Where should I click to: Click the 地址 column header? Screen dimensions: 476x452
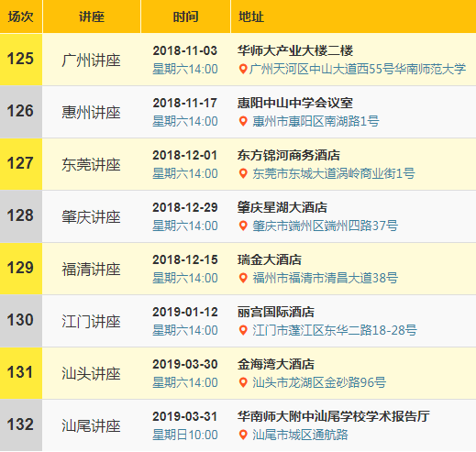(x=251, y=17)
